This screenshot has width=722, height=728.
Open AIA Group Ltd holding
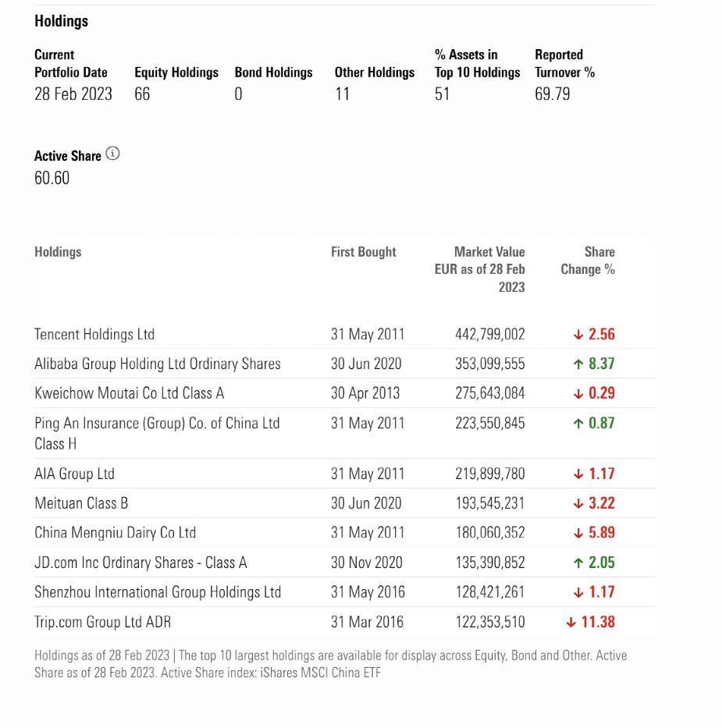click(x=74, y=474)
